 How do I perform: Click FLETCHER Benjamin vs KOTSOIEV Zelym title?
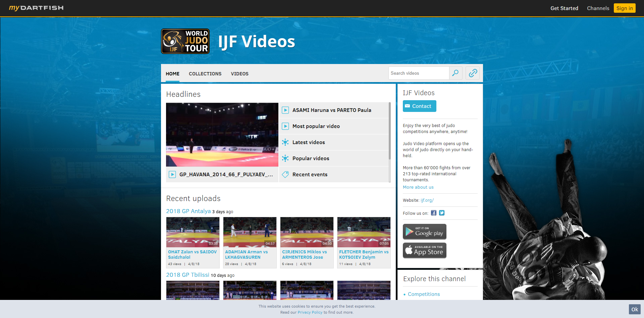[364, 255]
